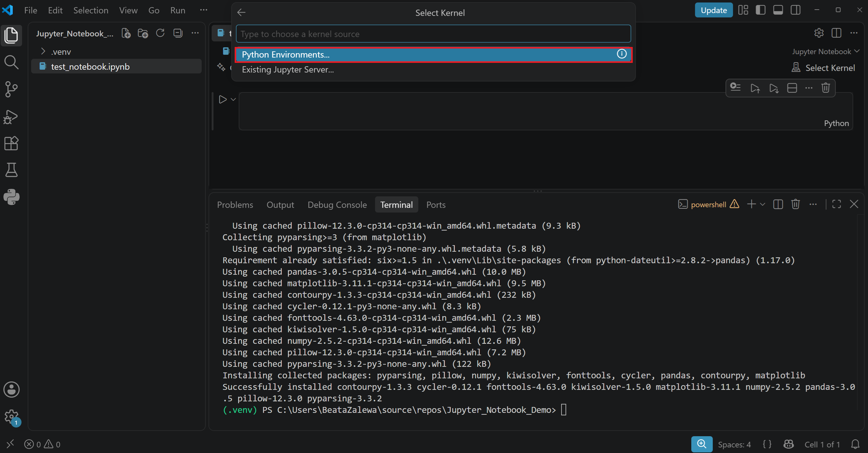Delete the notebook cell
This screenshot has width=868, height=453.
825,88
